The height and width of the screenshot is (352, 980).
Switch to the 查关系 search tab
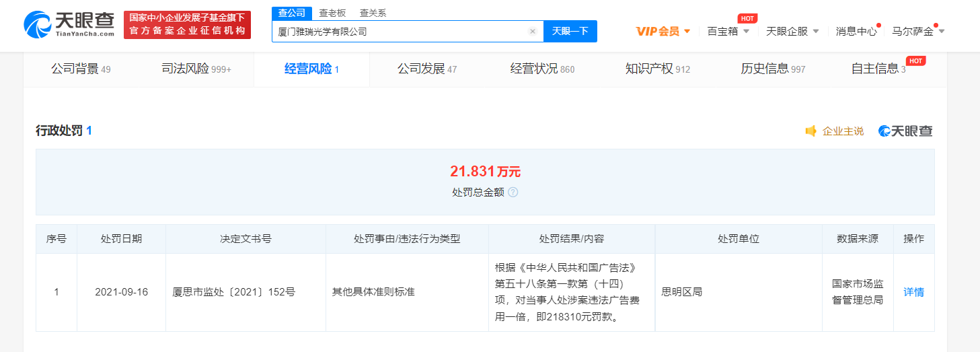pyautogui.click(x=373, y=13)
